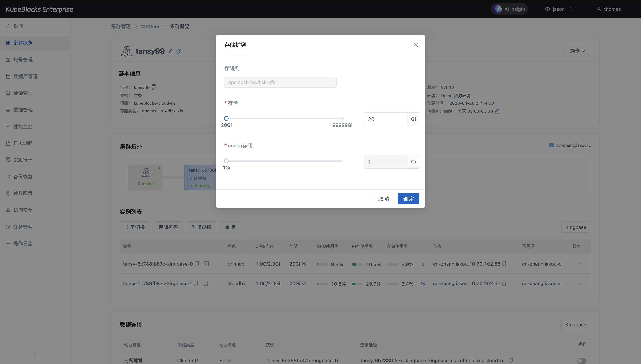Open the thomas user menu
The width and height of the screenshot is (641, 364).
point(612,9)
